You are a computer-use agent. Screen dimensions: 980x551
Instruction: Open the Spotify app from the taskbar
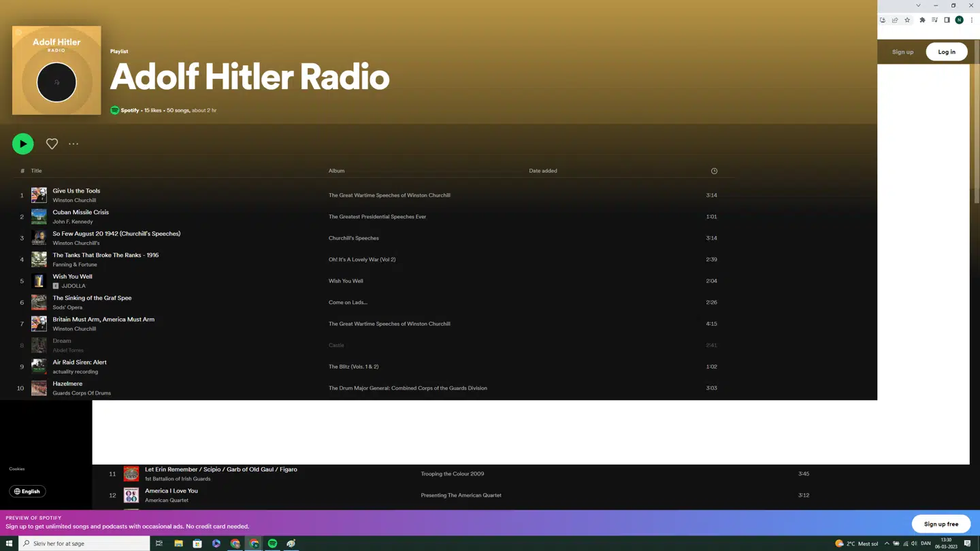272,543
